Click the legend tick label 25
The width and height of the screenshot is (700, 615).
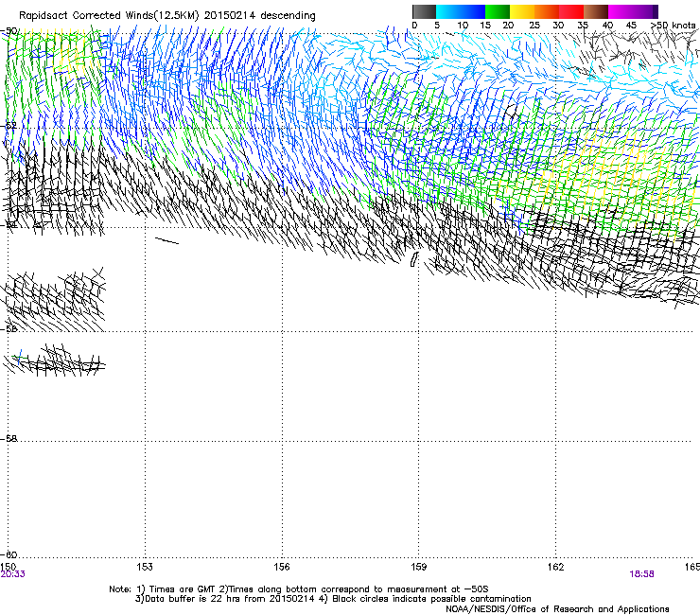(x=534, y=26)
